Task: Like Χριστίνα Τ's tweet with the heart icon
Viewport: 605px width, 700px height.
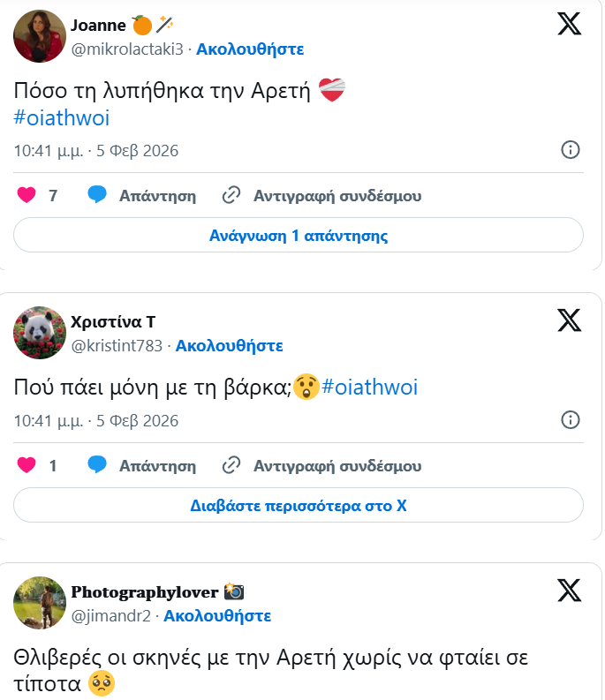Action: (26, 465)
